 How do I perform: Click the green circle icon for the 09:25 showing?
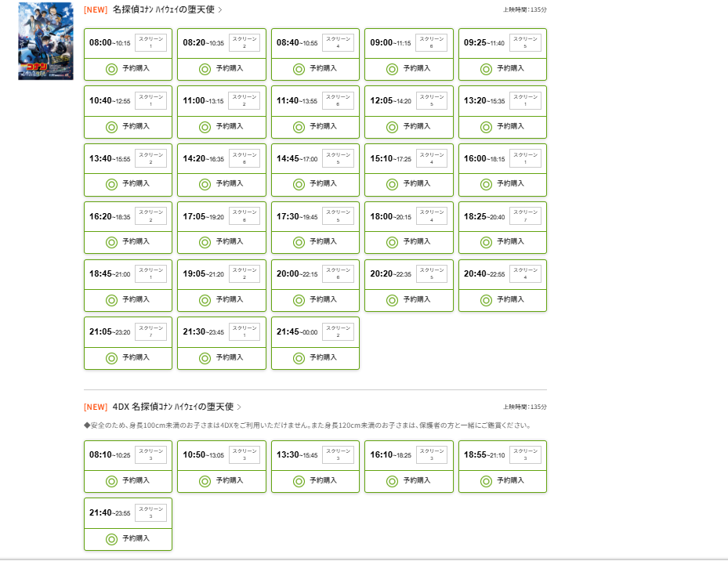click(486, 69)
